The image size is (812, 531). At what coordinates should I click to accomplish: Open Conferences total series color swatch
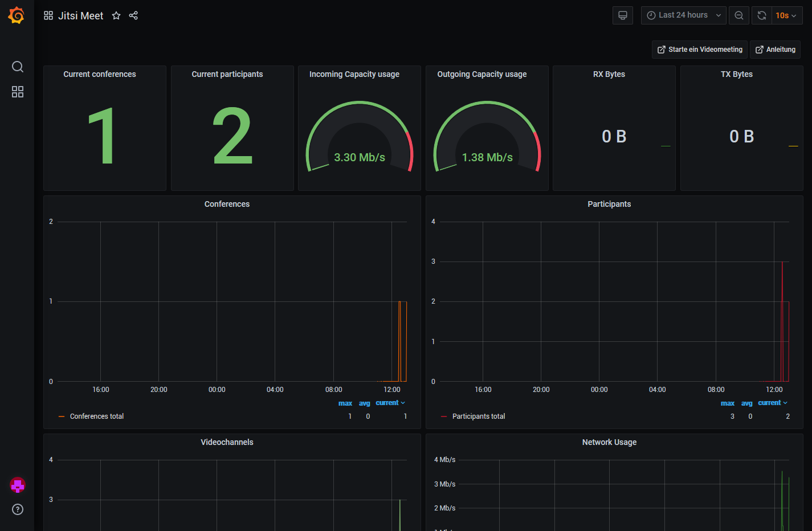62,416
